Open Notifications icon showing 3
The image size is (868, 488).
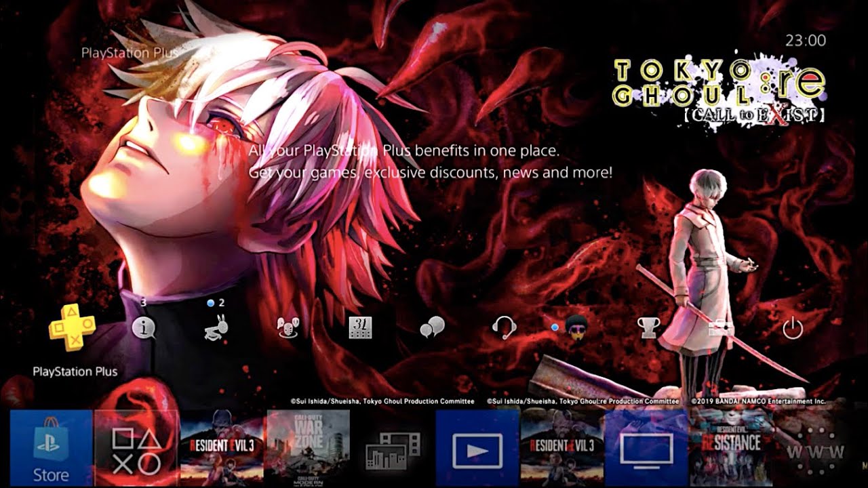(143, 328)
